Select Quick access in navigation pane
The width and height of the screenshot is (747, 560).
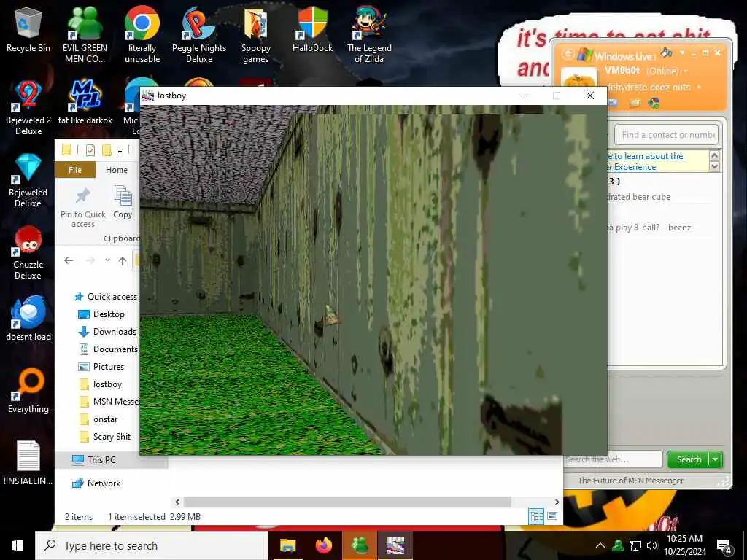coord(106,297)
